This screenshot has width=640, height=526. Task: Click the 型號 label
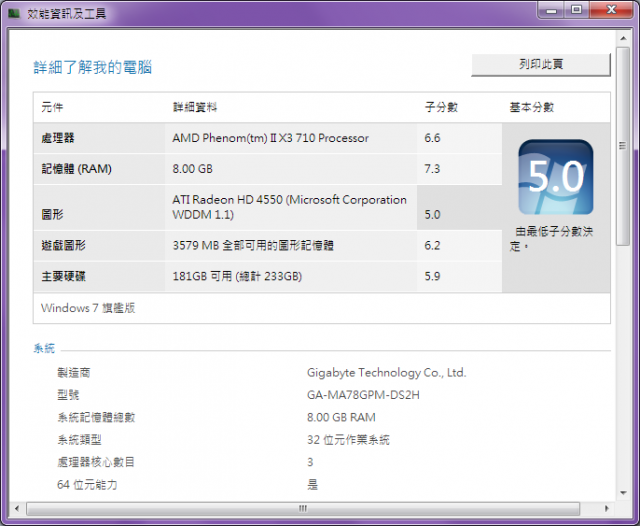(x=68, y=395)
